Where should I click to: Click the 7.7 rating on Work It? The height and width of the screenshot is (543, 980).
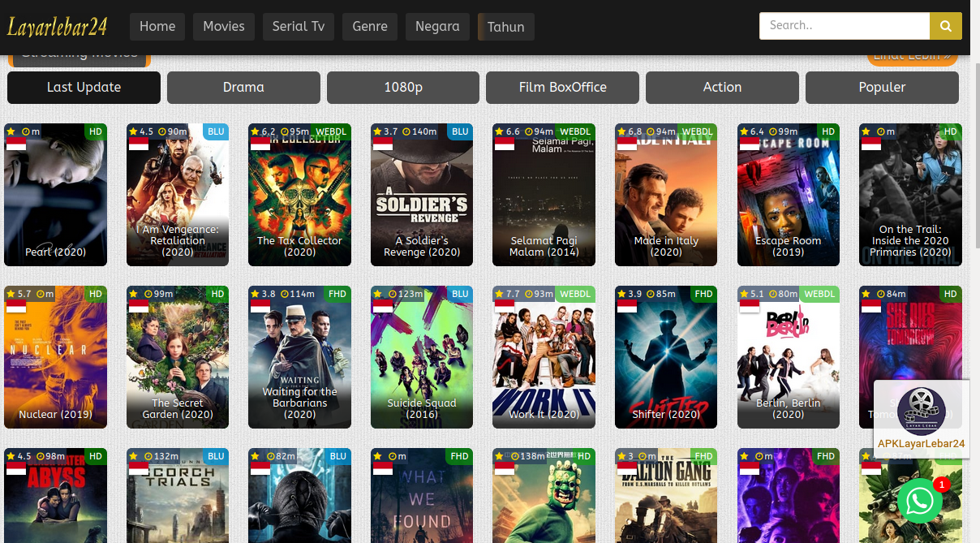(507, 294)
